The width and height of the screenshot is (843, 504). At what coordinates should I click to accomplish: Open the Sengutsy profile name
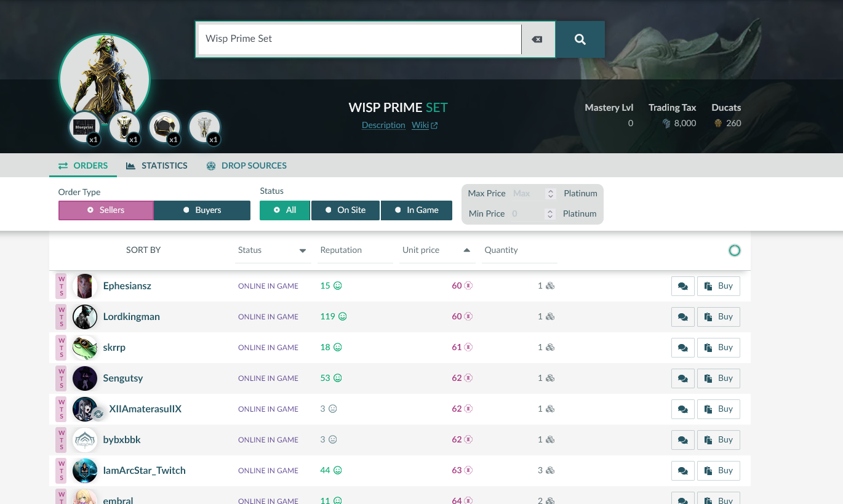pyautogui.click(x=123, y=378)
